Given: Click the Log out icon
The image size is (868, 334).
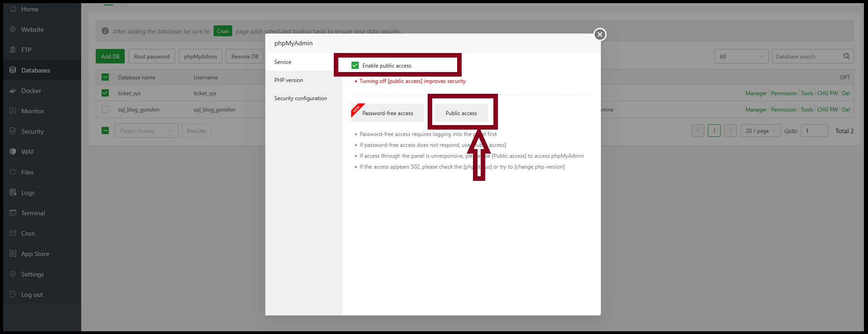Looking at the screenshot, I should pyautogui.click(x=13, y=295).
